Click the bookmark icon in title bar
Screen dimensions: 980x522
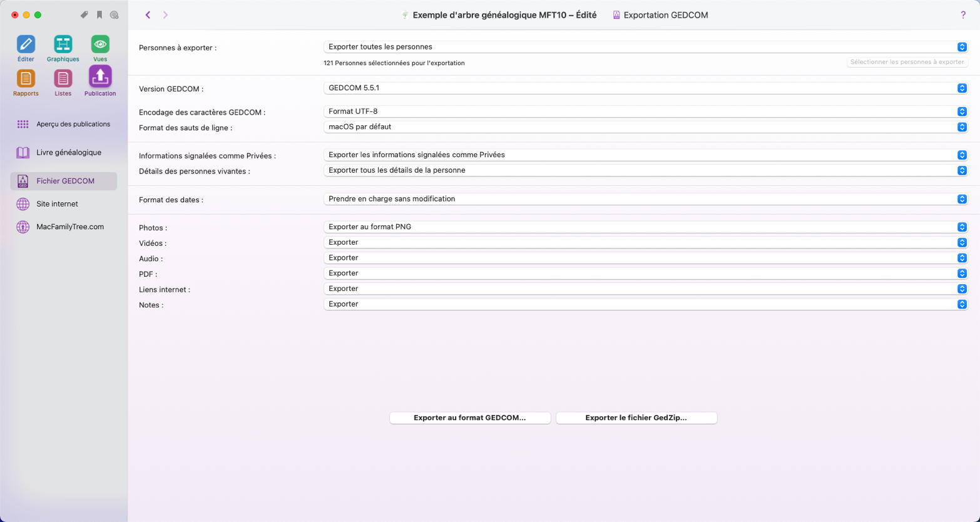(x=100, y=15)
